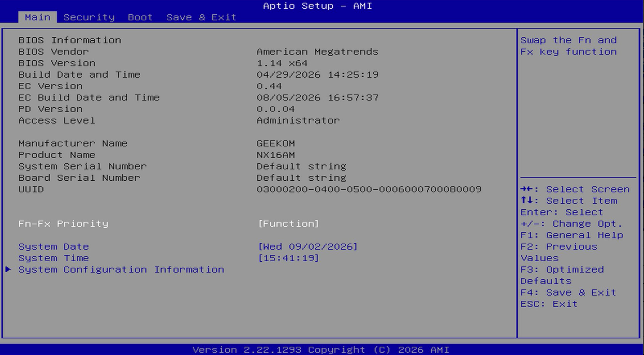The image size is (644, 355).
Task: Go to Save & Exit tab
Action: (201, 17)
